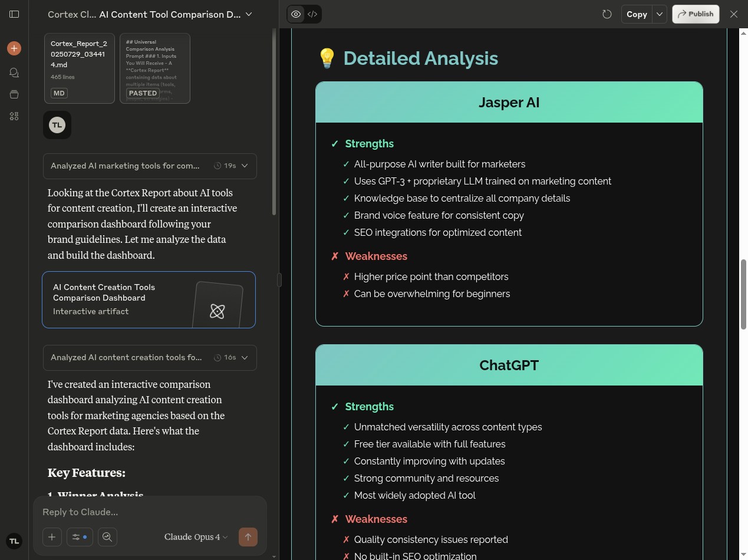Open the TL user profile avatar

pos(14,541)
